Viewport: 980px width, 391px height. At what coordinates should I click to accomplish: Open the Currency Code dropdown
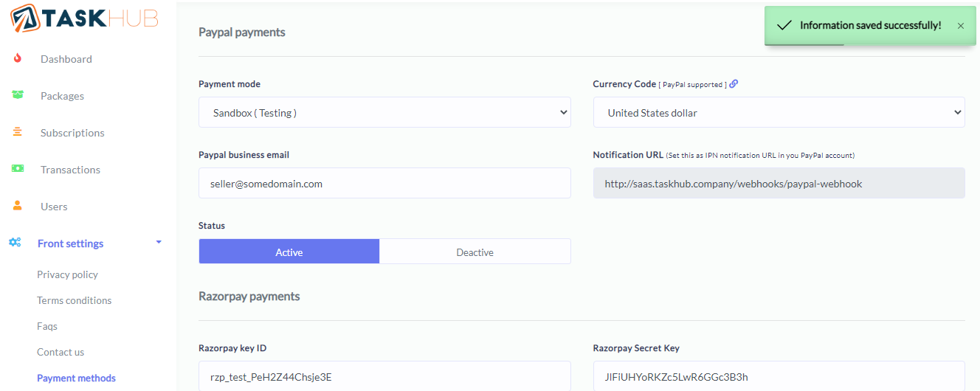coord(779,113)
